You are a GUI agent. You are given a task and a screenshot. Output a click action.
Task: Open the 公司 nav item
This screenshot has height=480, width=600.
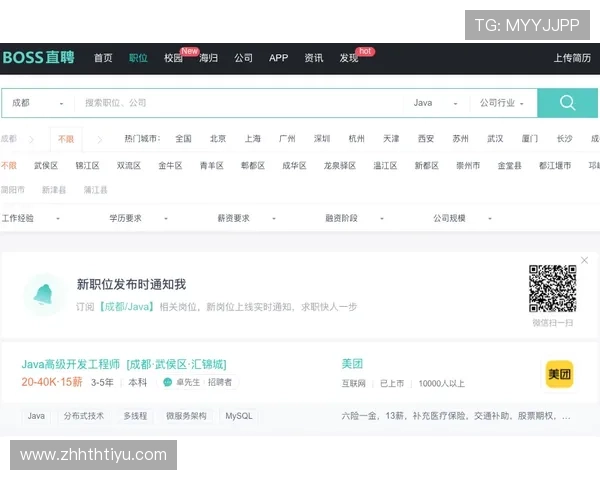tap(243, 58)
